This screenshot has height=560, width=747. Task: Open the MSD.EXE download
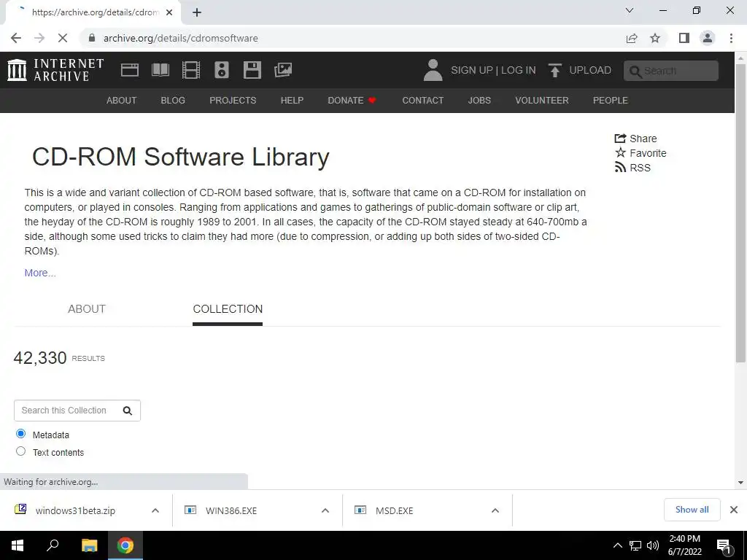pos(394,510)
